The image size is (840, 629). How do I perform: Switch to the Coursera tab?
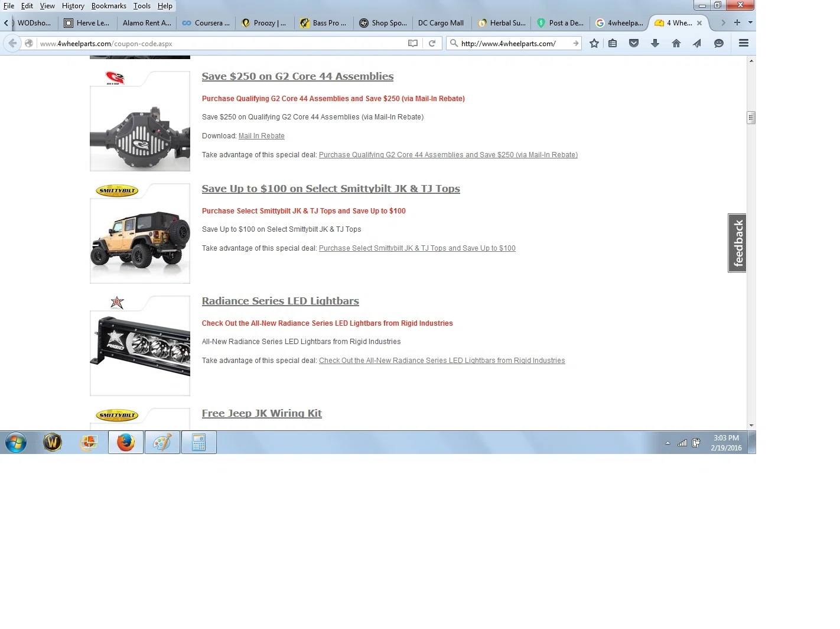point(206,23)
